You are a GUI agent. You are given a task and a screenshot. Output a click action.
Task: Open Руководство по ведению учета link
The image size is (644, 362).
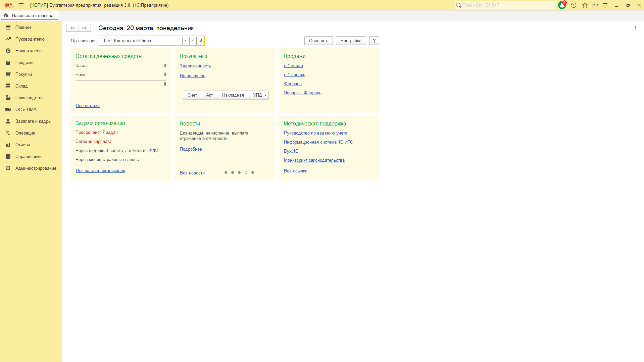click(x=315, y=133)
